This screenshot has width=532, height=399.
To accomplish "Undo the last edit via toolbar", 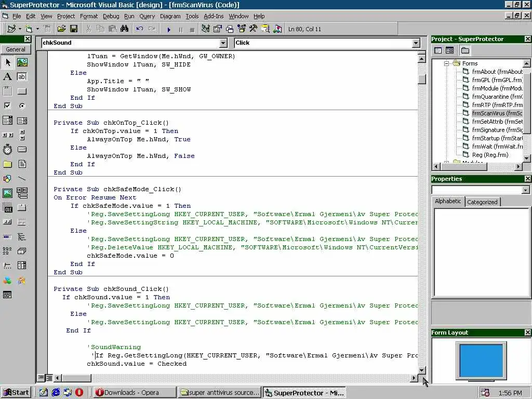I will (139, 29).
